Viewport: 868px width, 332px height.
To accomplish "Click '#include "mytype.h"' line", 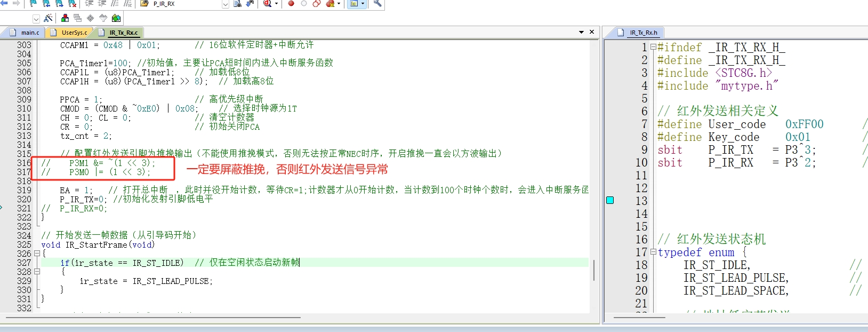I will (718, 85).
